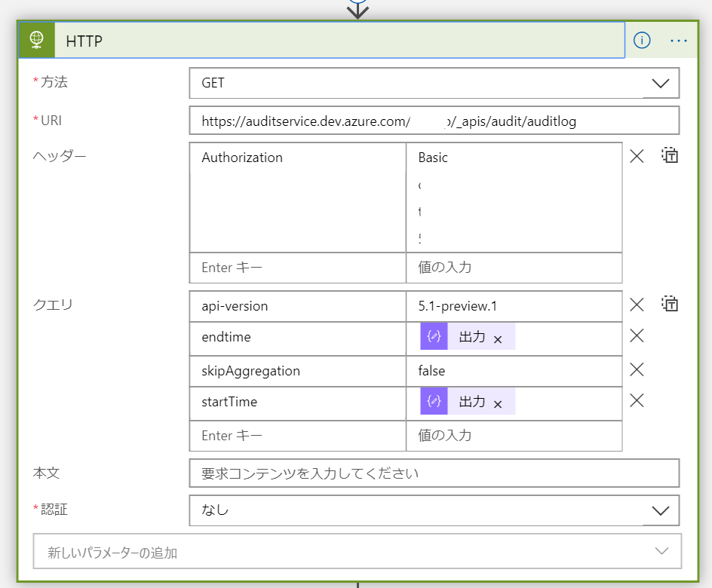Remove the startTime 出力 token

[x=498, y=404]
